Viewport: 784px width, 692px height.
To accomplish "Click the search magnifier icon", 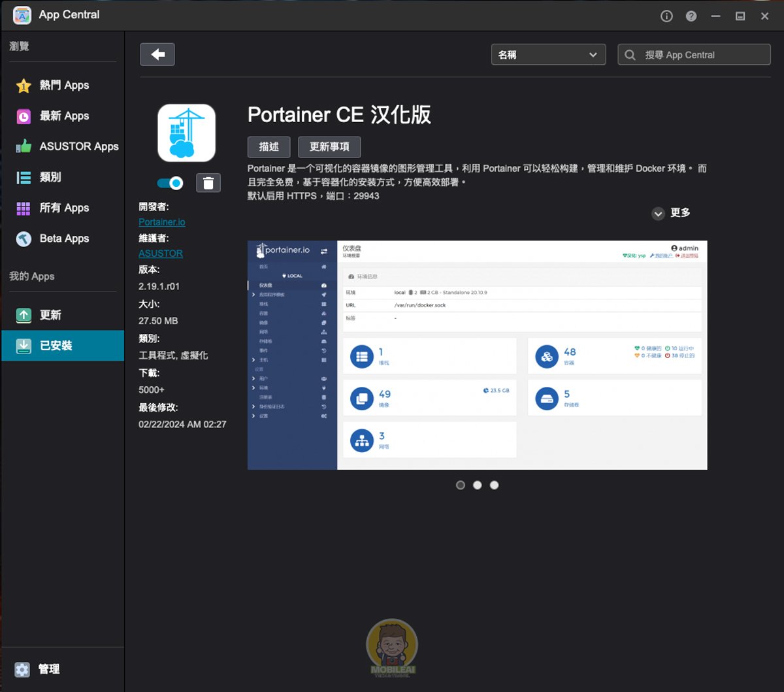I will [x=630, y=55].
